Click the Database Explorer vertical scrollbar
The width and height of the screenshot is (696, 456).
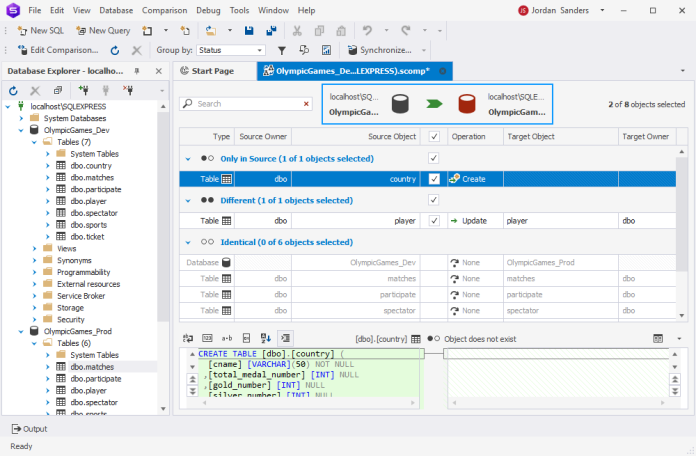(163, 258)
